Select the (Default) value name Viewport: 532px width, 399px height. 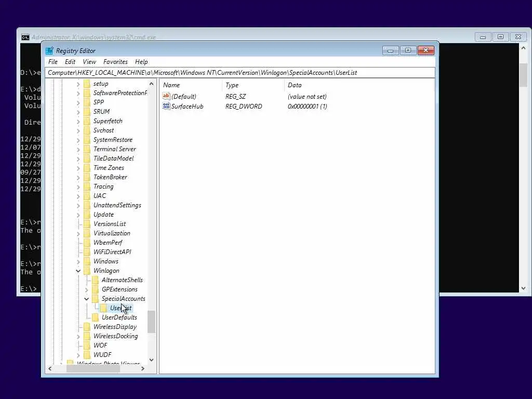[183, 96]
